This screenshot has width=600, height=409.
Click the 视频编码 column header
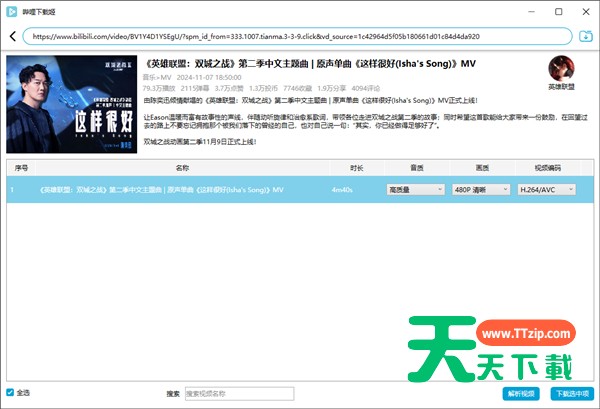pos(548,168)
